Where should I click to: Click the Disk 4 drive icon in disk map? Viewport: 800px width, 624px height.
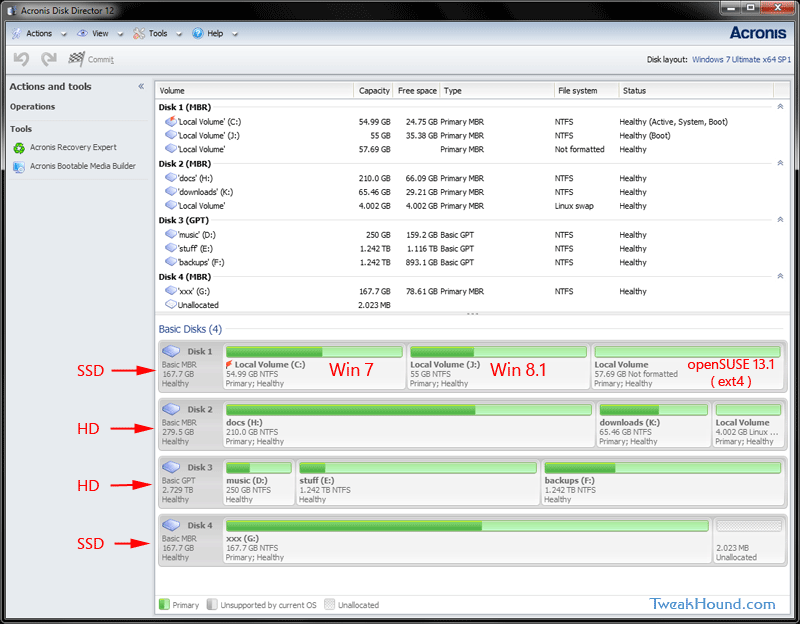coord(171,525)
